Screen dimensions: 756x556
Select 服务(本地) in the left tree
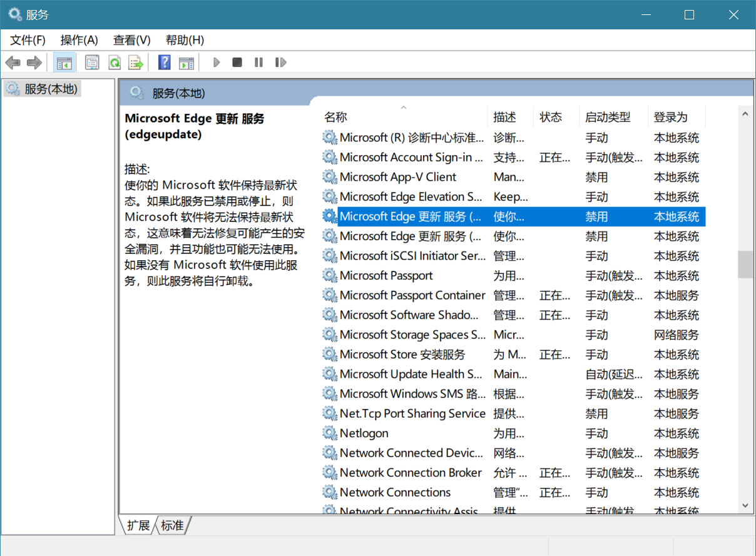(51, 89)
